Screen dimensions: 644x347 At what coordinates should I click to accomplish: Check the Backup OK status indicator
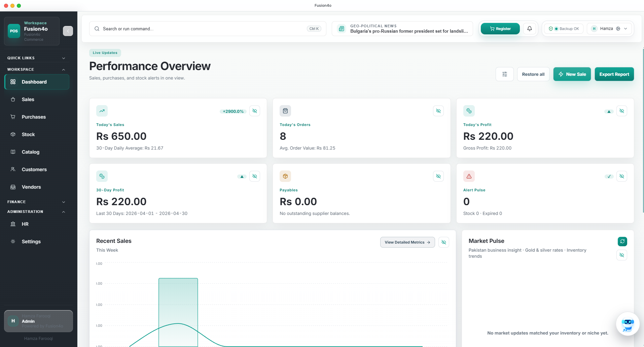click(564, 29)
